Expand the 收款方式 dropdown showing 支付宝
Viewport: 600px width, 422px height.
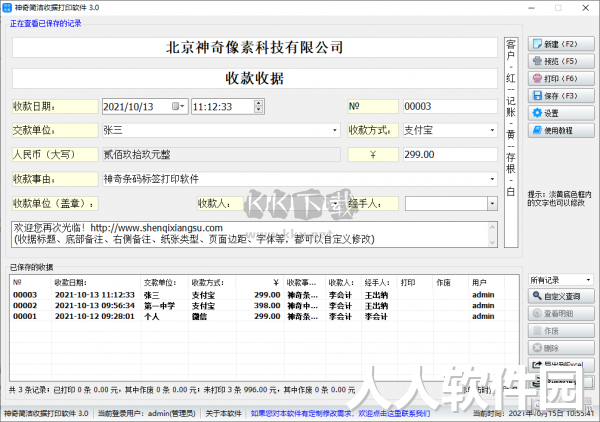point(492,130)
